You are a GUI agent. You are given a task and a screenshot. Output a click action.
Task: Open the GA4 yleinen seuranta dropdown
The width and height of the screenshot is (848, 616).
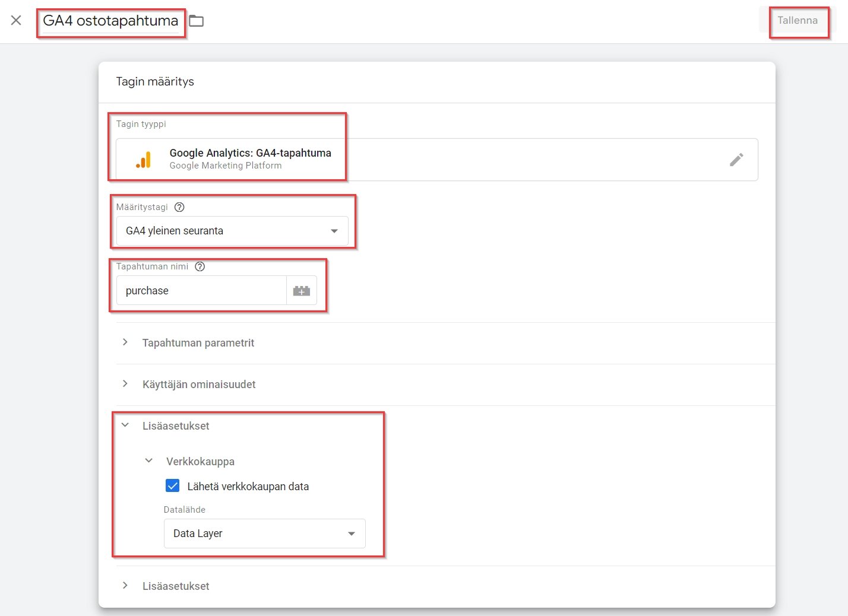[x=232, y=231]
